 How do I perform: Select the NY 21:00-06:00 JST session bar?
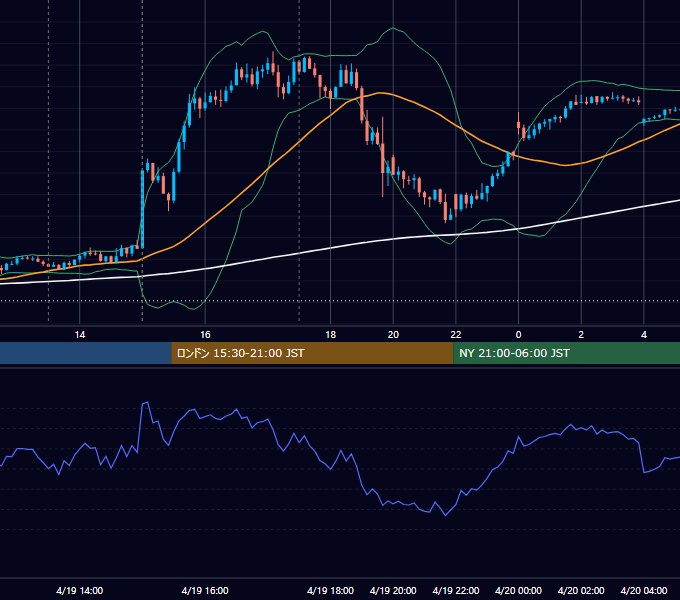(x=566, y=353)
